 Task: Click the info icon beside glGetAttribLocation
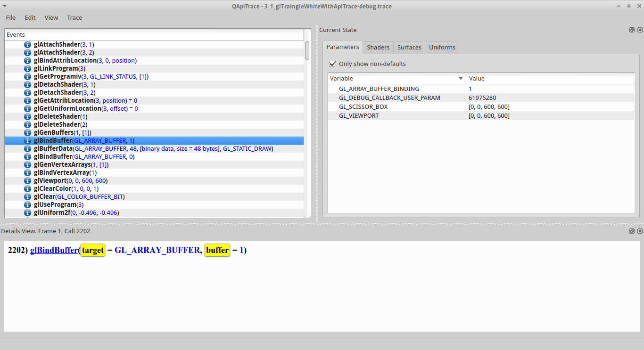tap(27, 100)
